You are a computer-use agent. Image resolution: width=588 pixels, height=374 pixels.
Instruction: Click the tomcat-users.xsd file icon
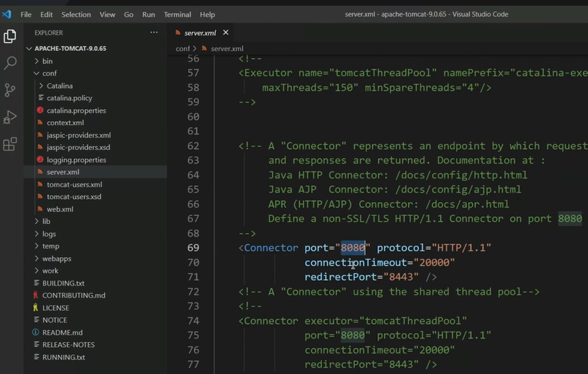click(40, 197)
